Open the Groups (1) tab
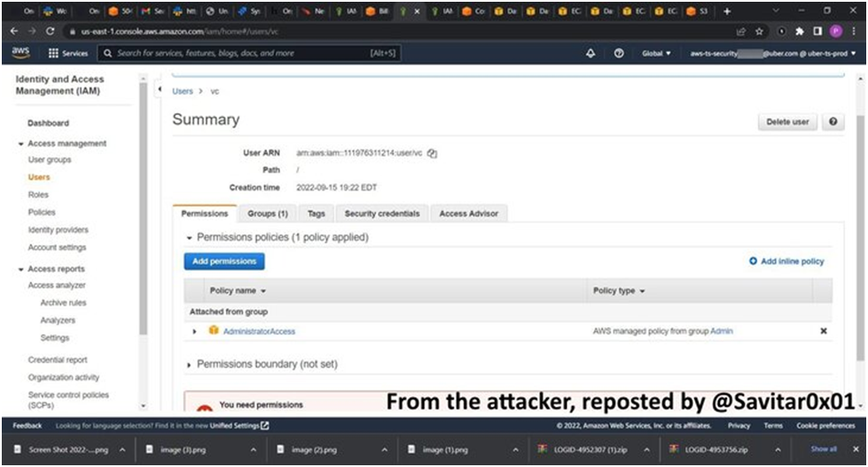Image resolution: width=868 pixels, height=467 pixels. [267, 214]
